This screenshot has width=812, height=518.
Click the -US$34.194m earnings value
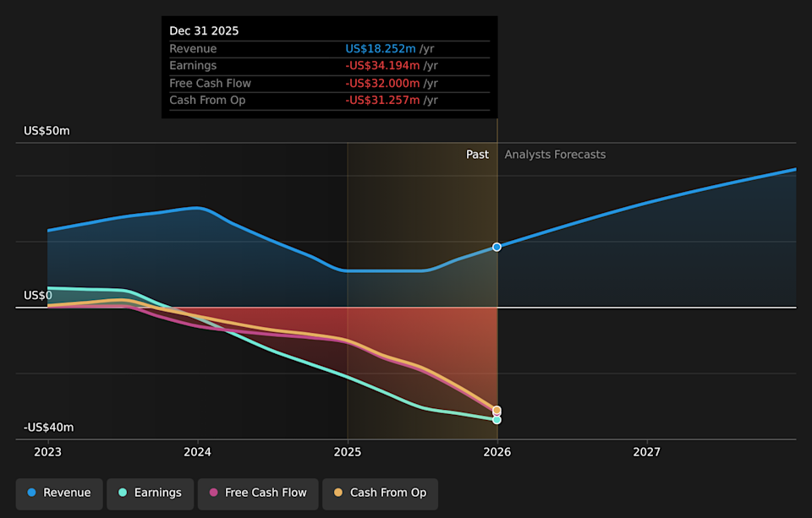coord(382,66)
